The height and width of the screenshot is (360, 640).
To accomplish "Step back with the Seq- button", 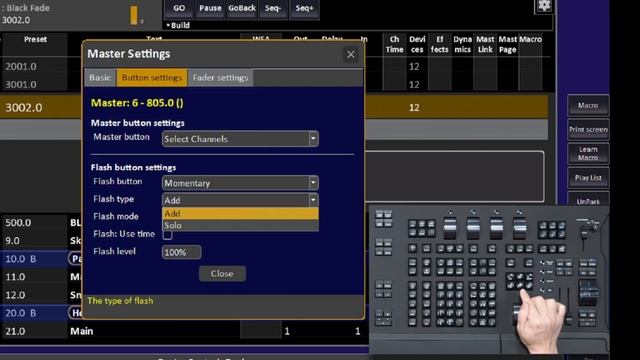I will coord(273,9).
